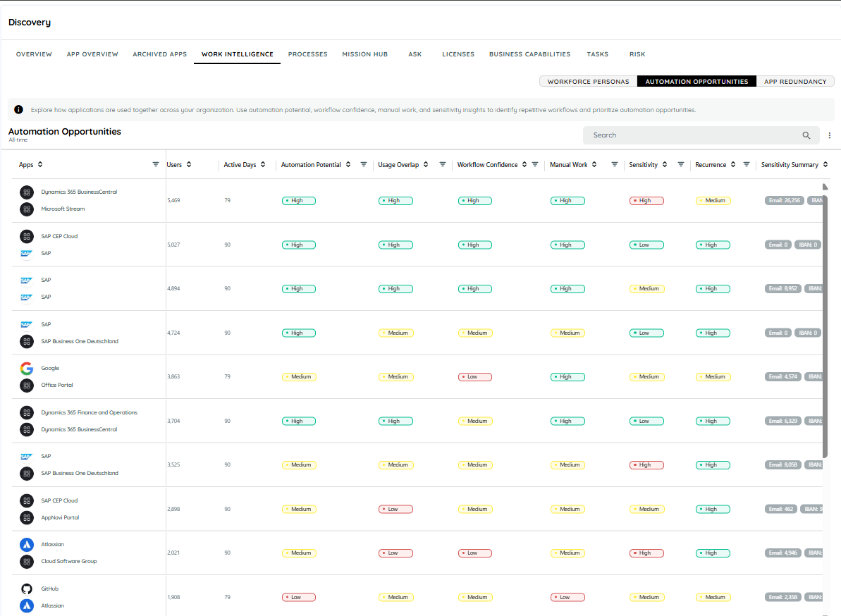Open the Mission Hub tab
841x616 pixels.
pos(364,54)
